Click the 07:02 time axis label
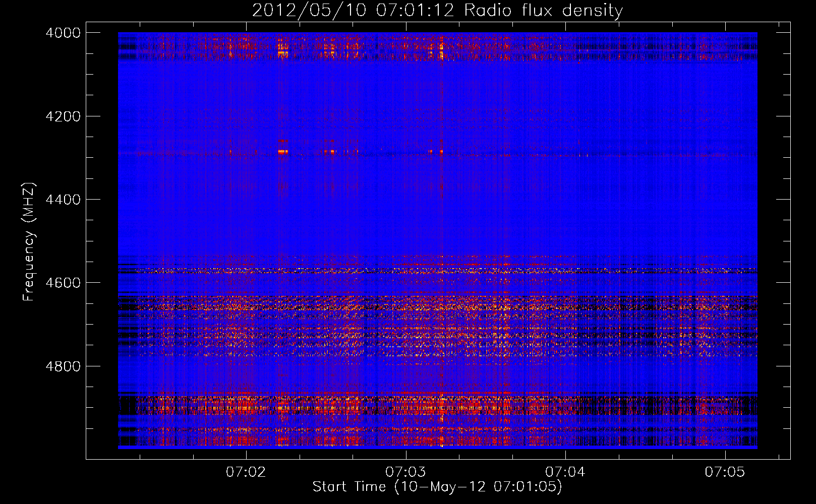The height and width of the screenshot is (504, 816). coord(246,472)
